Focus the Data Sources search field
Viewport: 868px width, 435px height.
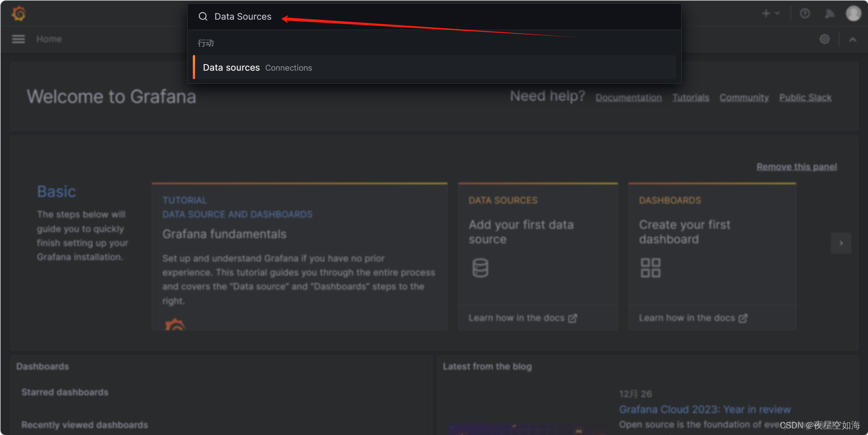(434, 17)
